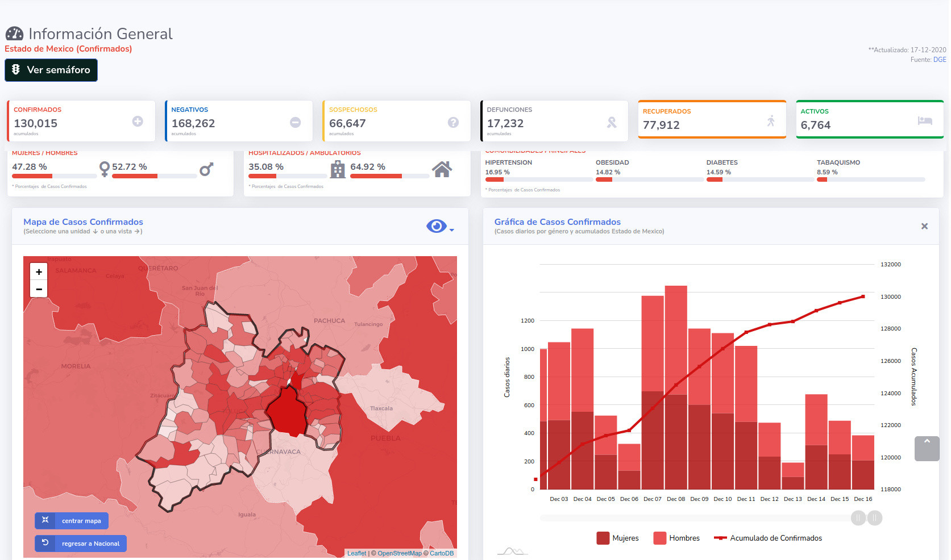Screen dimensions: 951x560
Task: Click the Estado de Mexico (Confirmados) subtitle
Action: [68, 49]
